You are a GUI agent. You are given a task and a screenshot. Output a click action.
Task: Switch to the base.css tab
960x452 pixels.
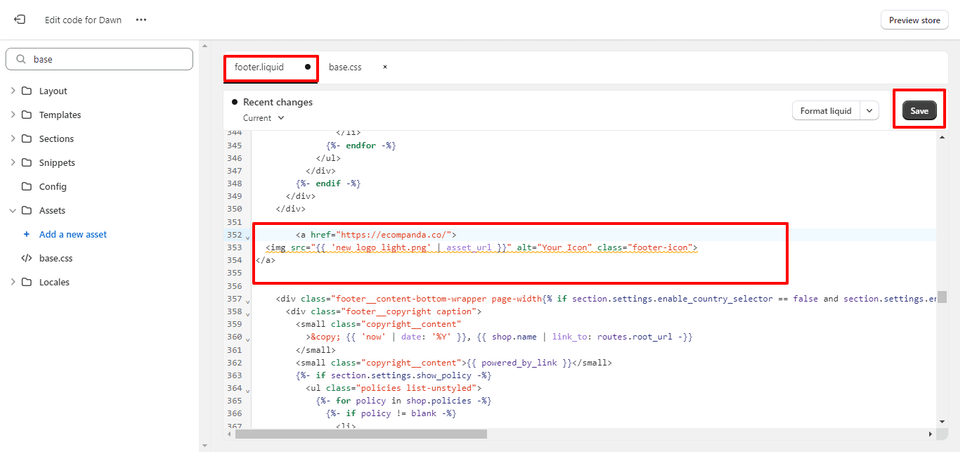[345, 67]
